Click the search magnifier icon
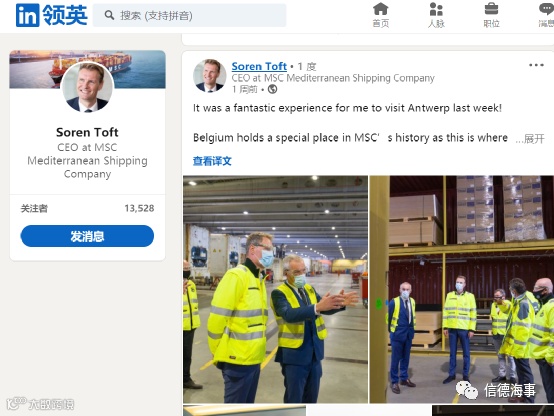This screenshot has width=554, height=416. coord(110,15)
